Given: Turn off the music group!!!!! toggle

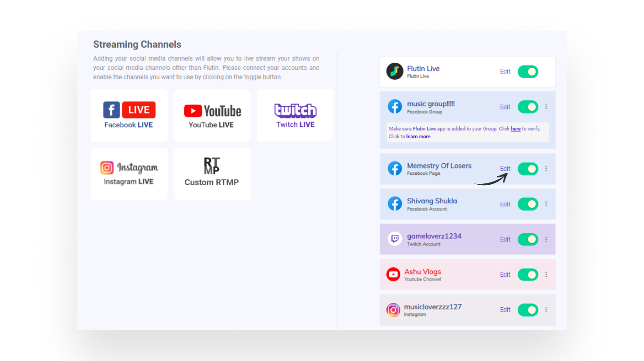Looking at the screenshot, I should point(528,107).
